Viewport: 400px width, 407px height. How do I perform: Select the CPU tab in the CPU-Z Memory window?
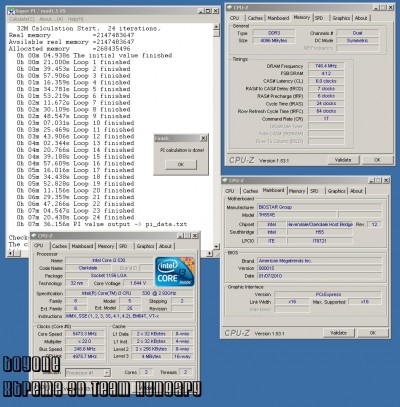point(235,18)
